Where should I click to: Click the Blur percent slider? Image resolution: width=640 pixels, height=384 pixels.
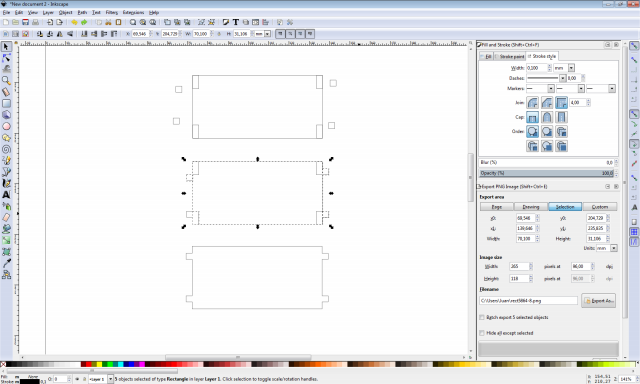(x=546, y=162)
